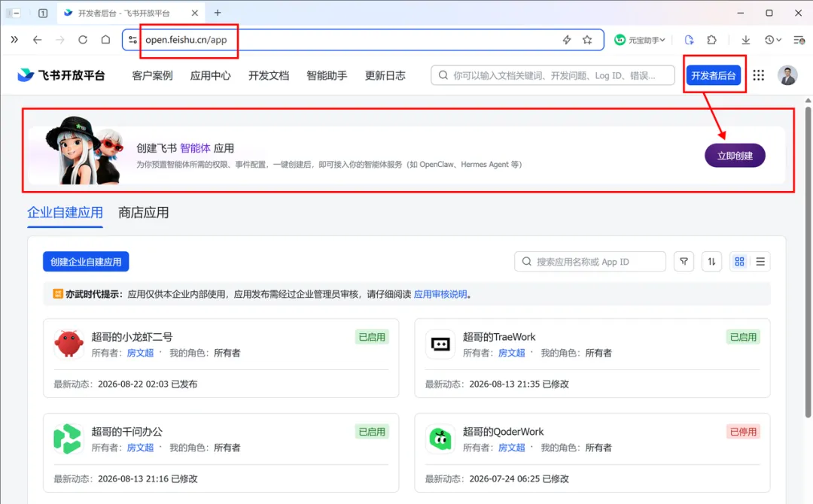This screenshot has height=504, width=813.
Task: Switch to list view layout
Action: pyautogui.click(x=760, y=262)
